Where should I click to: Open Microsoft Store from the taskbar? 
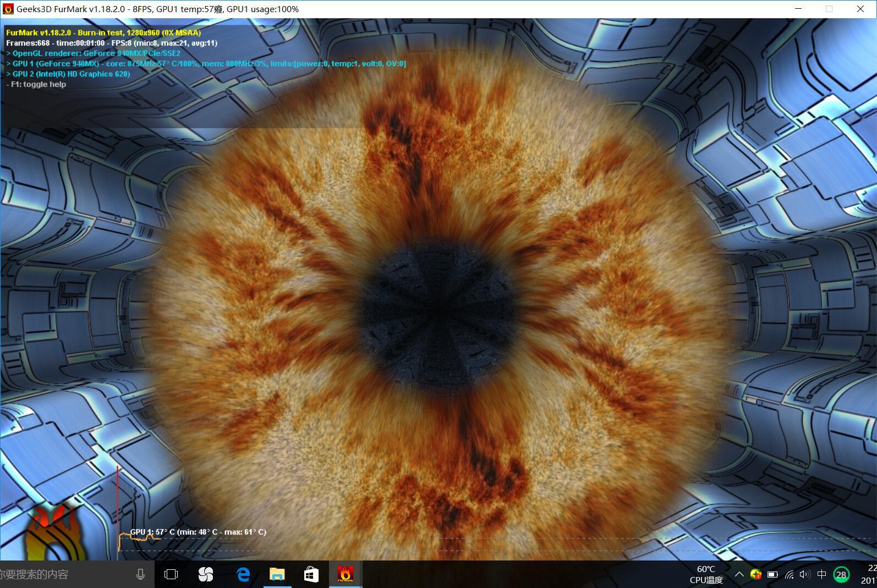coord(311,574)
